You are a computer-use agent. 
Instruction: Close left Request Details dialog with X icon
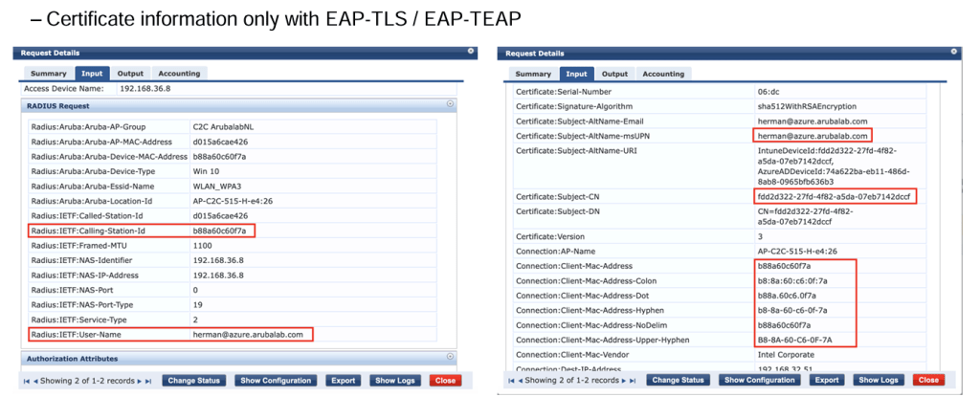tap(471, 52)
